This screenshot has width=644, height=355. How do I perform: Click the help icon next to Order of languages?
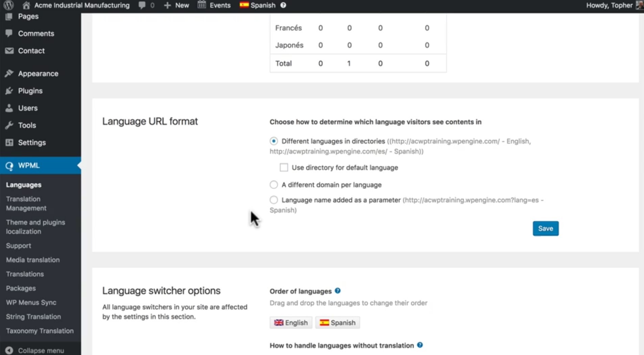pyautogui.click(x=338, y=290)
